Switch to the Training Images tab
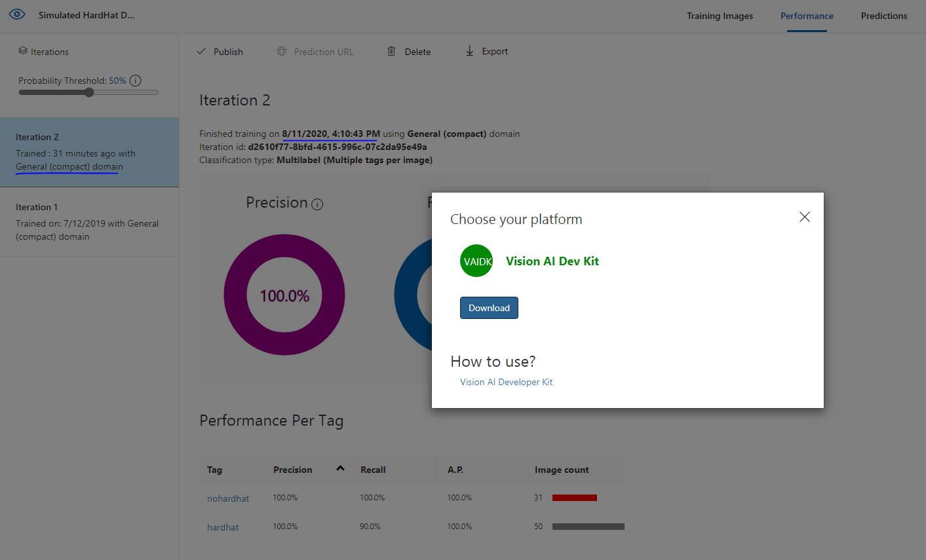The image size is (926, 560). (x=720, y=16)
